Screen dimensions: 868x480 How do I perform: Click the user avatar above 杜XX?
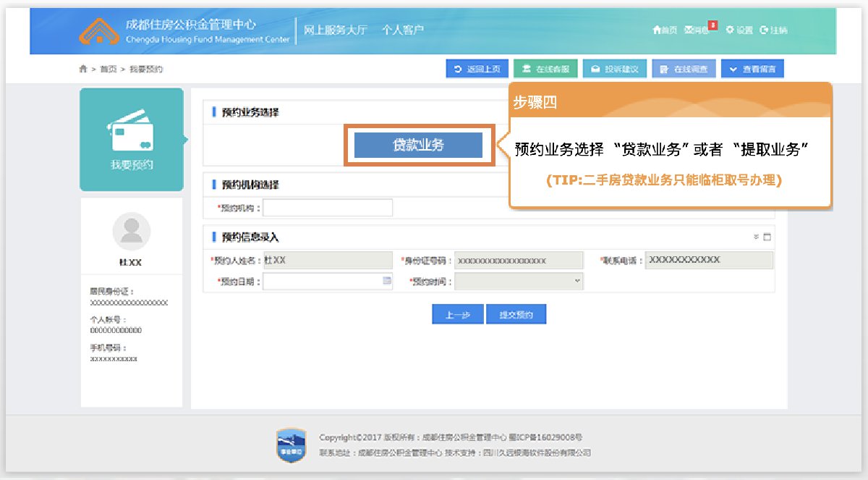[132, 232]
